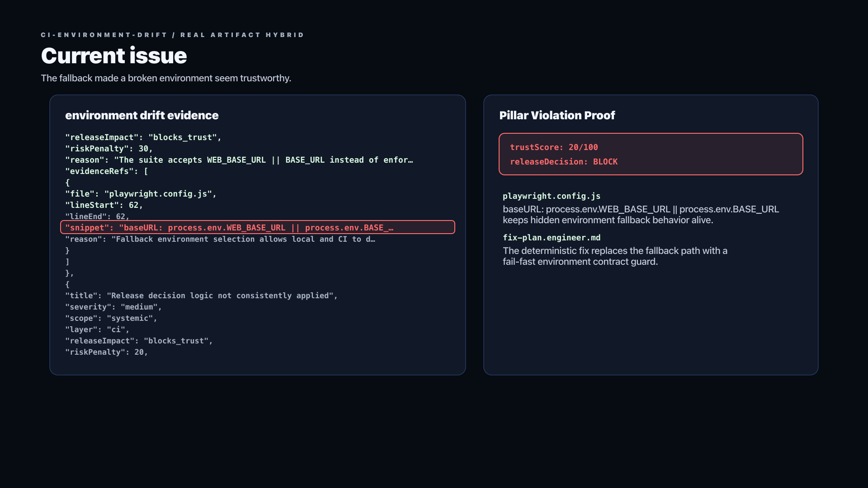Select the '"layer": "ci"' line
Image resolution: width=868 pixels, height=488 pixels.
(x=97, y=329)
